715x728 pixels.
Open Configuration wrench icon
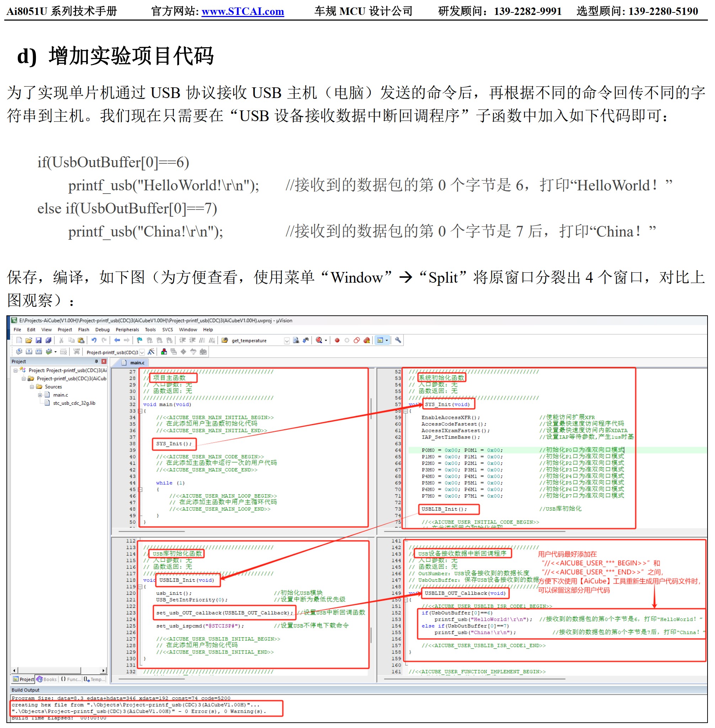pos(398,340)
